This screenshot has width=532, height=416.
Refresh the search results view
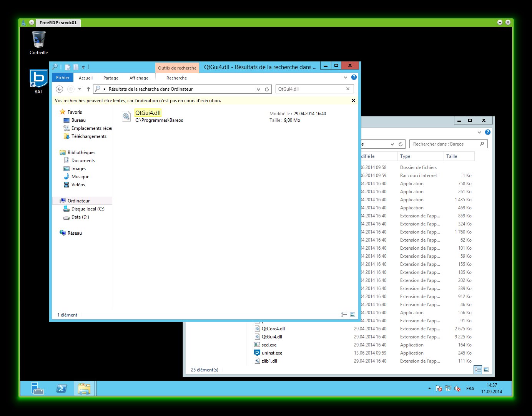(267, 89)
